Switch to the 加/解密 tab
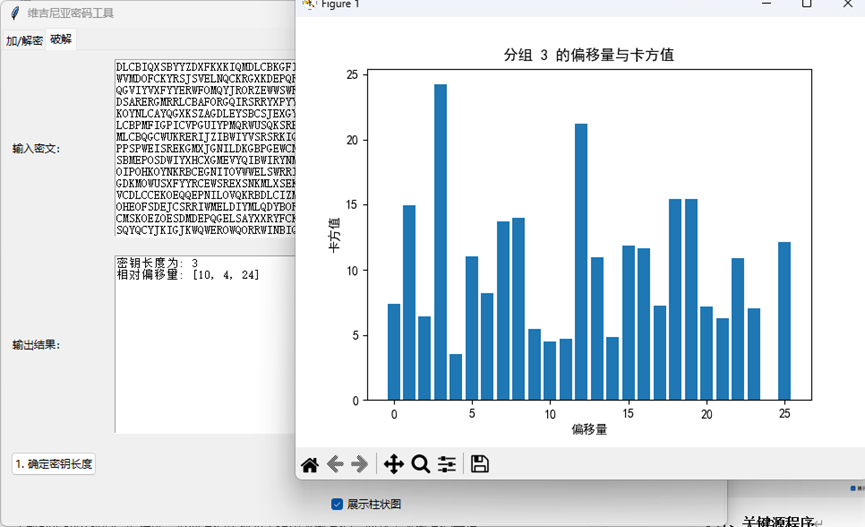 coord(24,40)
